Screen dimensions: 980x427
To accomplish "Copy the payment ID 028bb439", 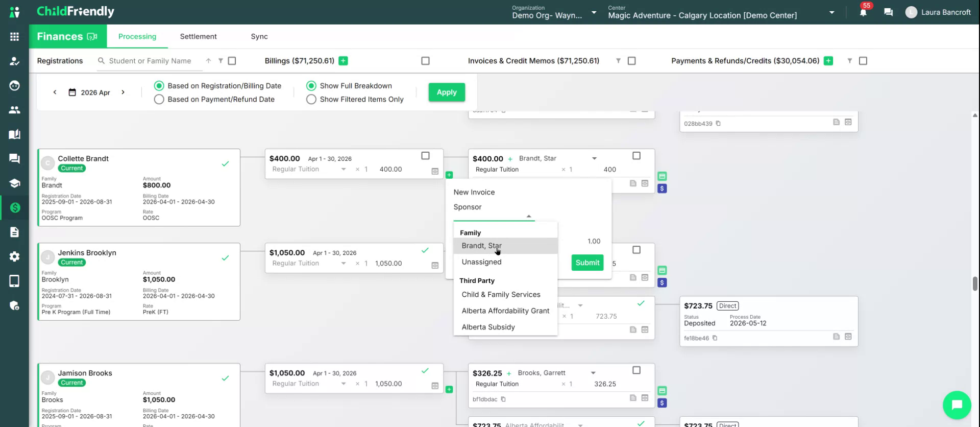I will (x=718, y=124).
